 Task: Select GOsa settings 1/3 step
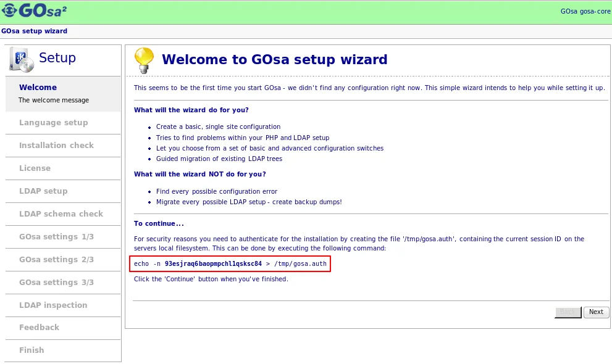pos(57,236)
